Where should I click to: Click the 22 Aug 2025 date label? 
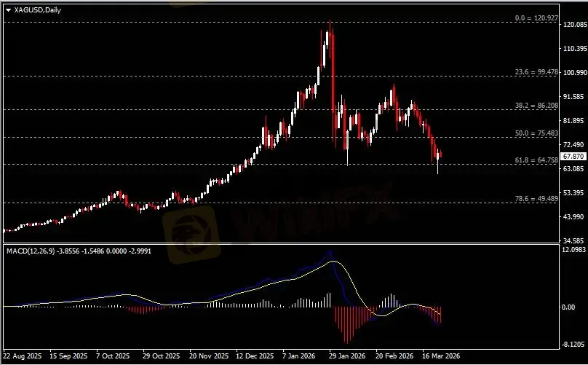[x=23, y=356]
